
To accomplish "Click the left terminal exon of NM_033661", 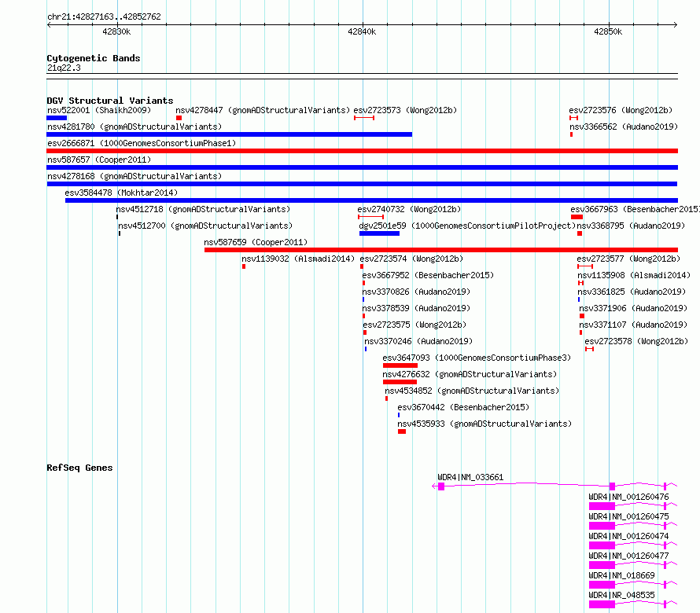I will click(x=441, y=486).
